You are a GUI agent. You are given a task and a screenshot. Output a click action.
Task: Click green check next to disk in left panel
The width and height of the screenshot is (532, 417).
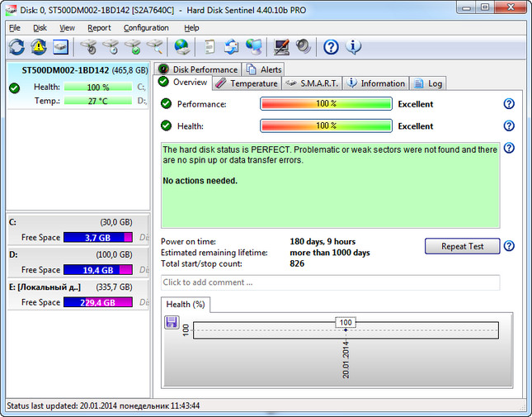click(14, 88)
